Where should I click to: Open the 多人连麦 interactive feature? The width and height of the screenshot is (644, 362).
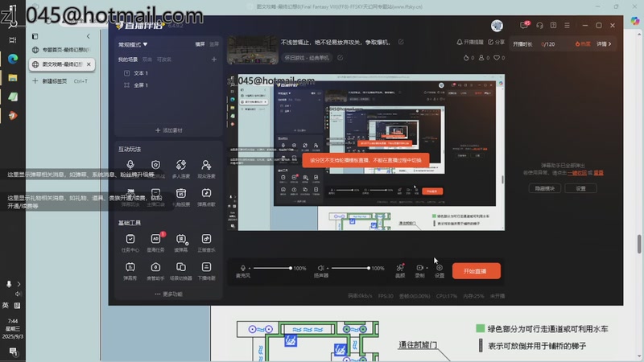tap(181, 169)
